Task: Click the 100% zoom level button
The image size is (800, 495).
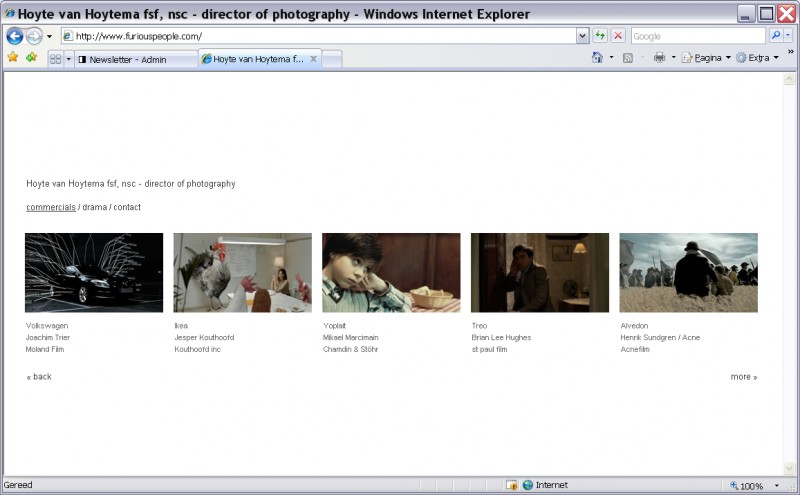Action: tap(746, 486)
